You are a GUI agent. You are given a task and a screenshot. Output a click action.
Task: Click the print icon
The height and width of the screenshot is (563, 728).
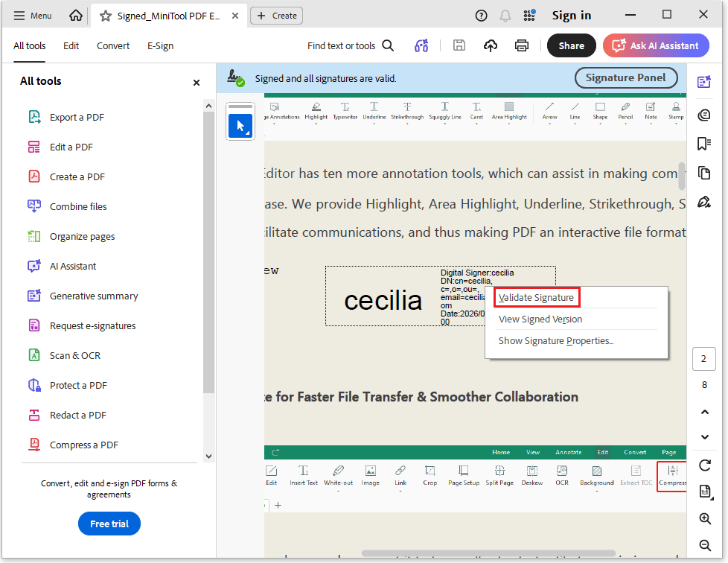(522, 45)
